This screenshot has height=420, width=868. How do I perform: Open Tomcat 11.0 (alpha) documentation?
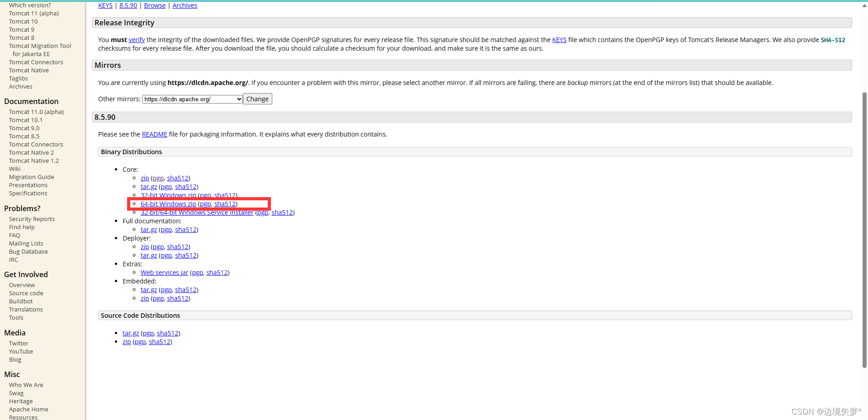[x=36, y=112]
